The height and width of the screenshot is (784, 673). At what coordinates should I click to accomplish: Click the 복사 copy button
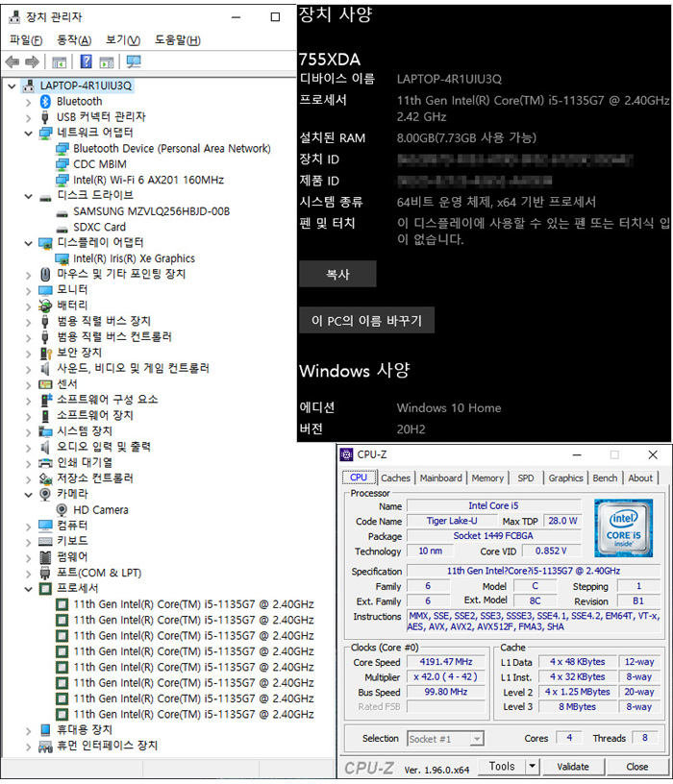pos(337,274)
